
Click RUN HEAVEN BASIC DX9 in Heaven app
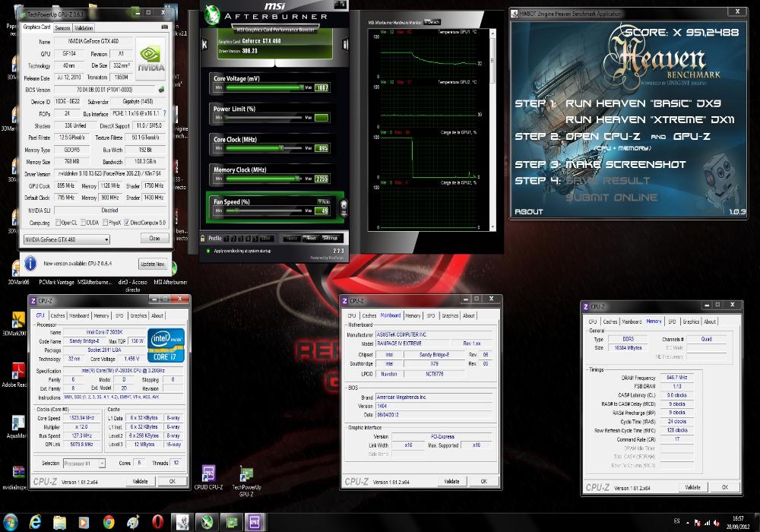(x=643, y=103)
